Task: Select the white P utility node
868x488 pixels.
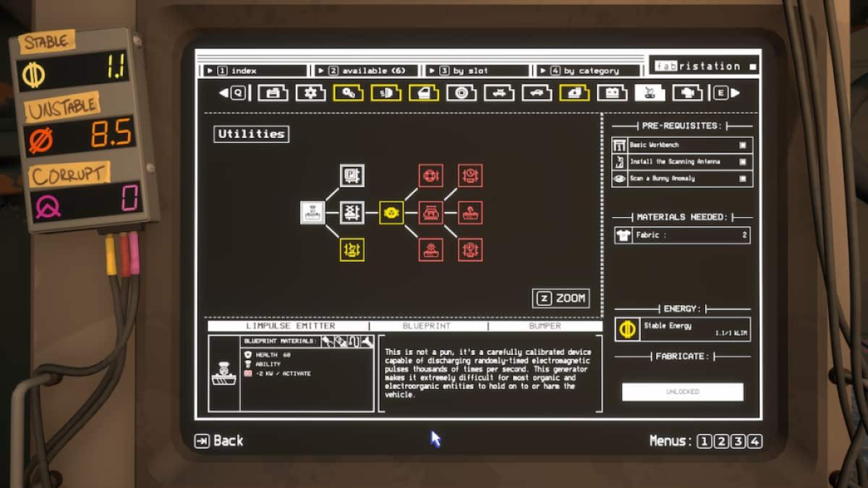Action: pos(352,175)
